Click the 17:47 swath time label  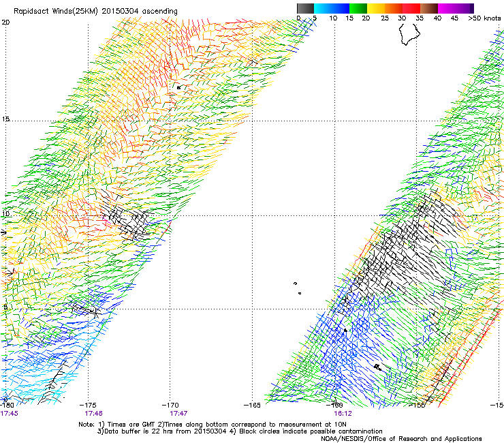click(x=178, y=413)
